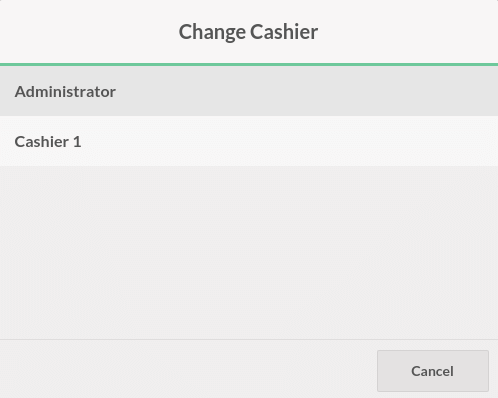Click the green line under the header
Viewport: 498px width, 398px height.
[249, 64]
